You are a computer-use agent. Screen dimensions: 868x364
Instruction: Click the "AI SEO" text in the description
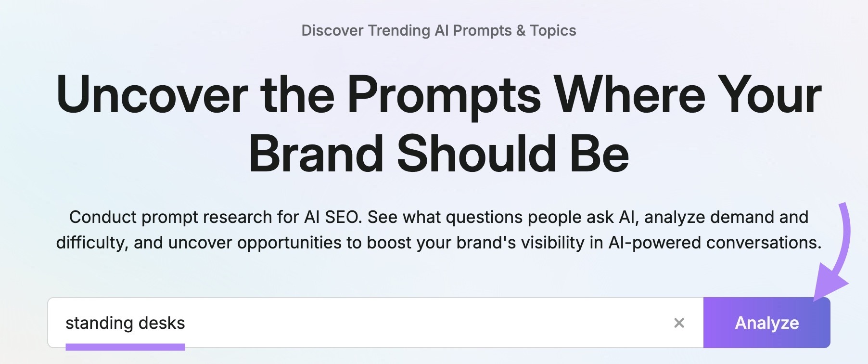(332, 217)
